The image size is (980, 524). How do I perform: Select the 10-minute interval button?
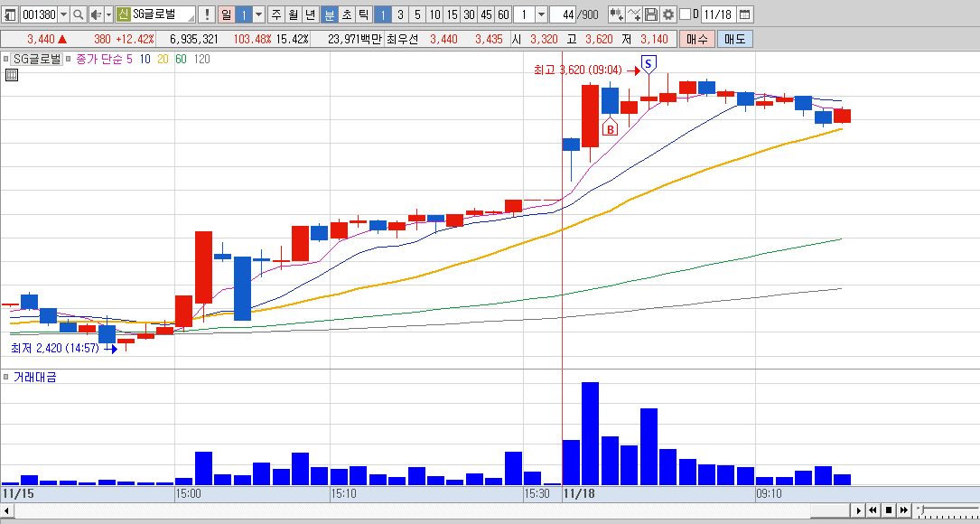pyautogui.click(x=435, y=14)
